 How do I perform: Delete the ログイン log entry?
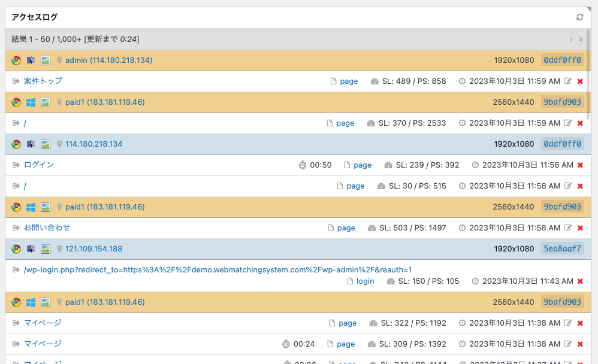[x=580, y=165]
